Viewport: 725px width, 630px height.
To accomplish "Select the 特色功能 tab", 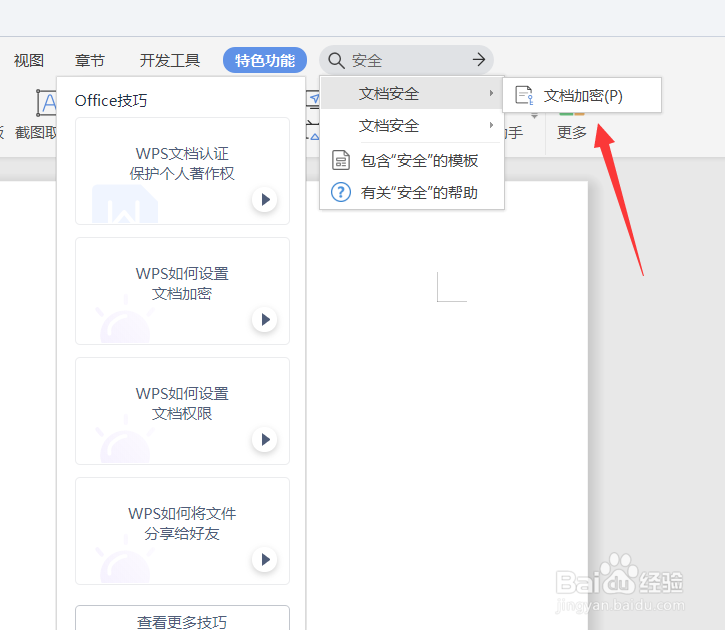I will click(x=265, y=60).
